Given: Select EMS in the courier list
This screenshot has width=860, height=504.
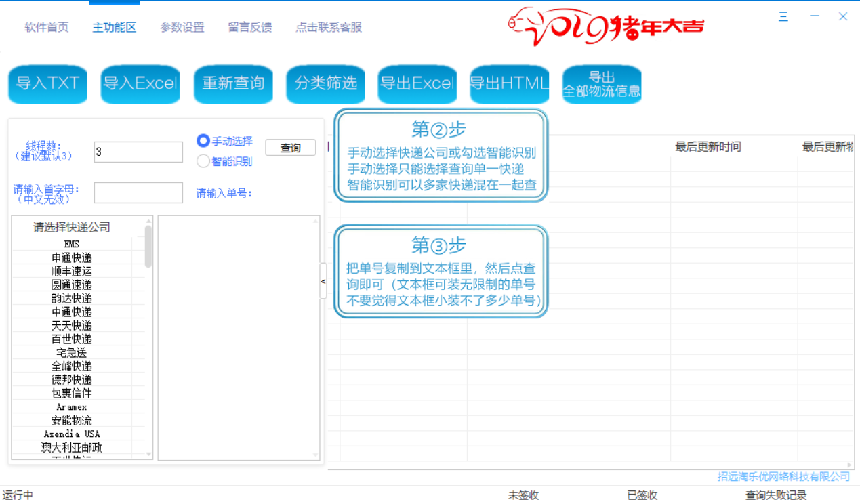Looking at the screenshot, I should (72, 244).
